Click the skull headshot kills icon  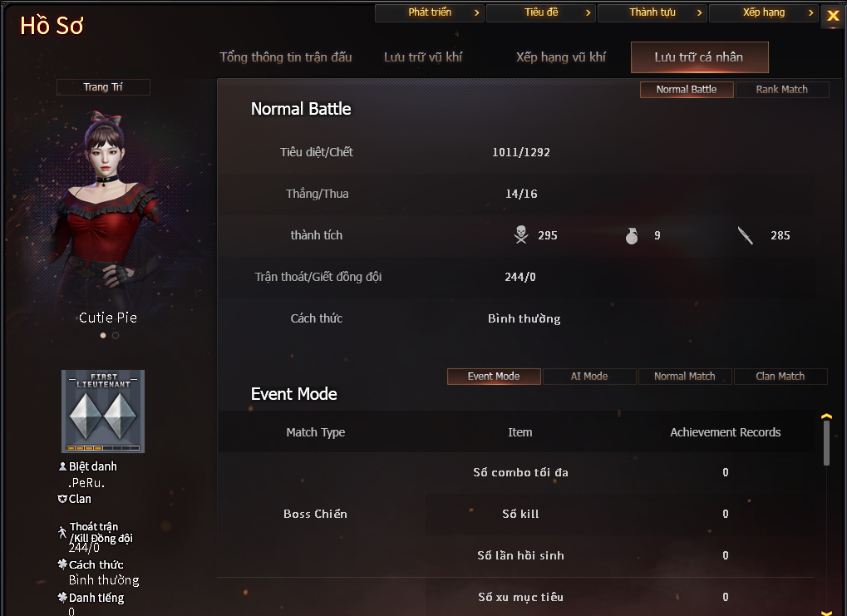(x=520, y=234)
